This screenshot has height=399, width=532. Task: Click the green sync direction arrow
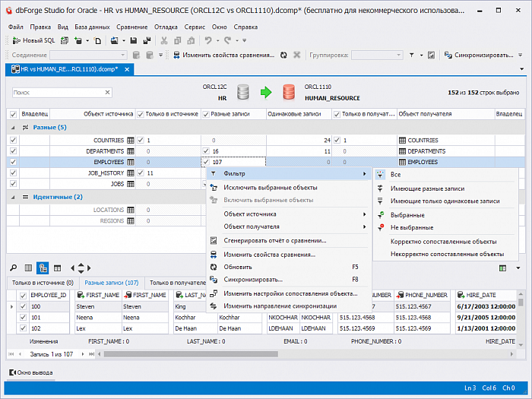[x=267, y=93]
